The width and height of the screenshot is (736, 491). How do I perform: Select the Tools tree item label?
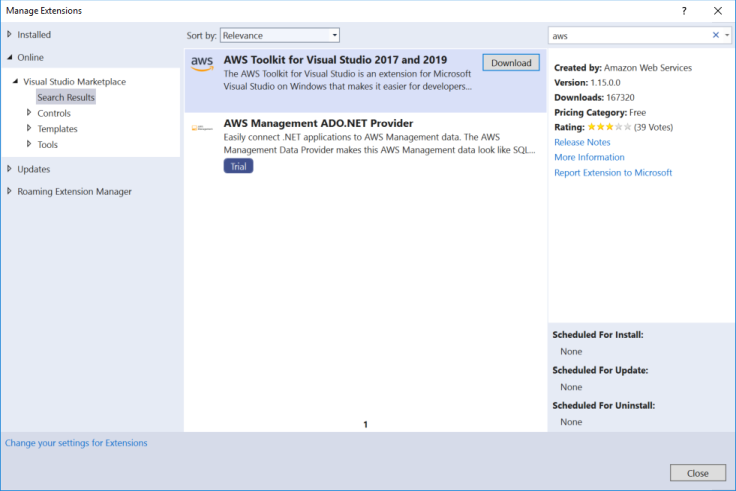point(47,145)
